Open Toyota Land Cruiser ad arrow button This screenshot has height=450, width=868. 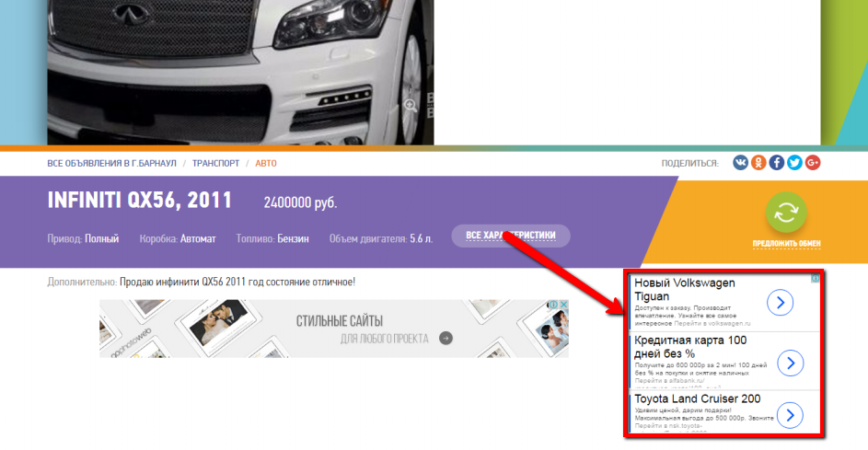pos(790,415)
